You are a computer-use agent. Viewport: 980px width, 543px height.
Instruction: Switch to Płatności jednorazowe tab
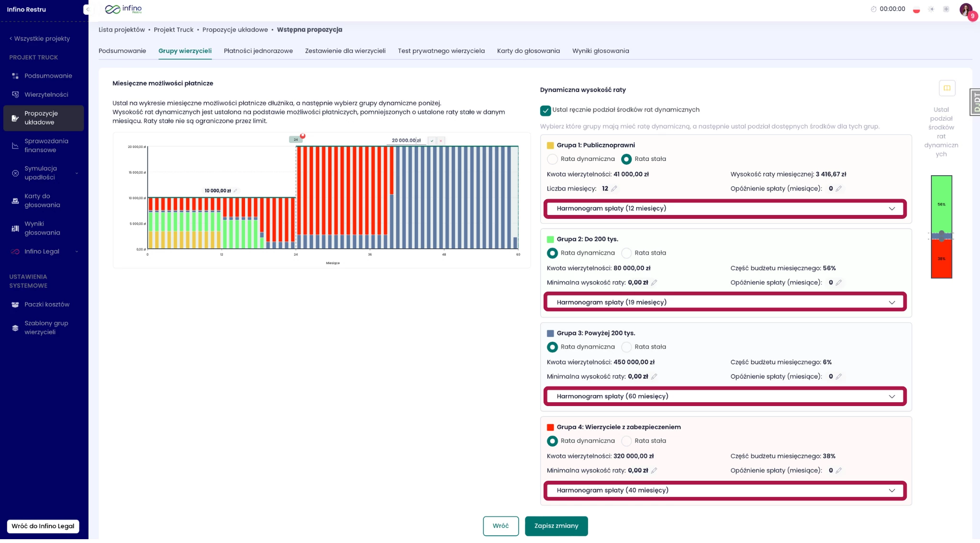click(258, 51)
